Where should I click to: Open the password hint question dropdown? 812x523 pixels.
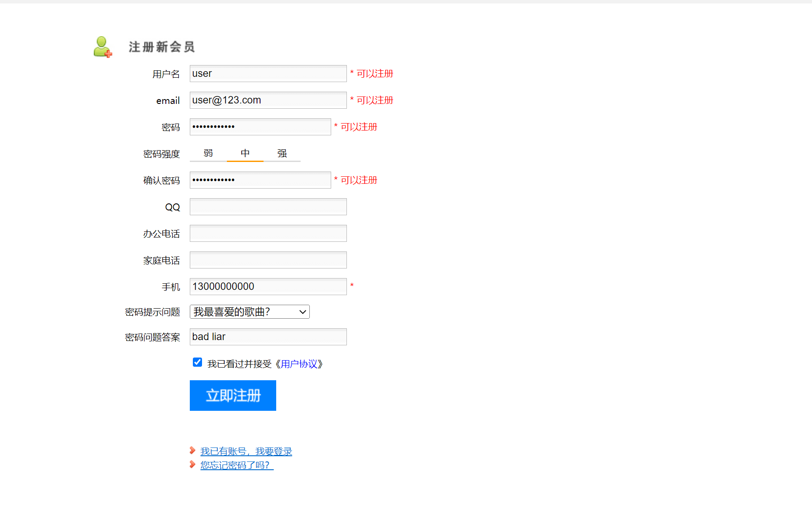[250, 312]
